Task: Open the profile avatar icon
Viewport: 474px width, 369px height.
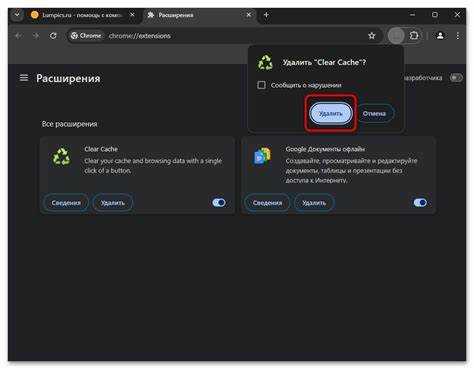Action: (x=440, y=35)
